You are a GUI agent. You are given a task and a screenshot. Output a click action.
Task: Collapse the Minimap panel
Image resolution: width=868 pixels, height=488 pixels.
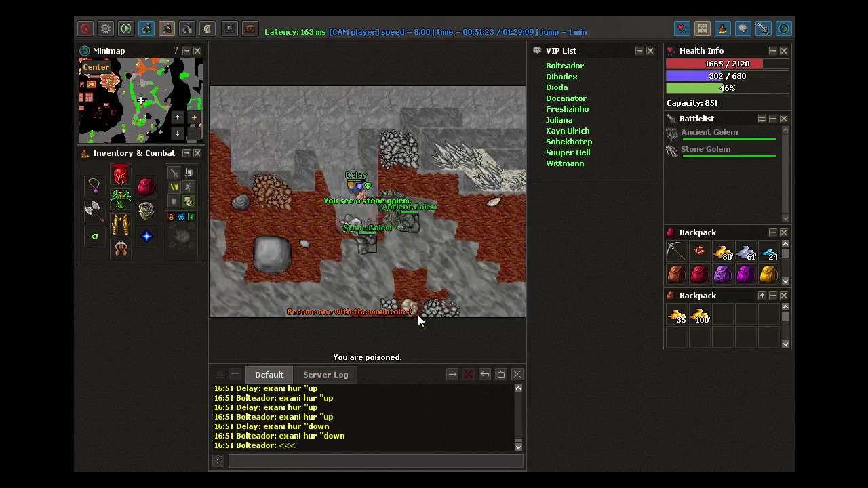point(186,51)
